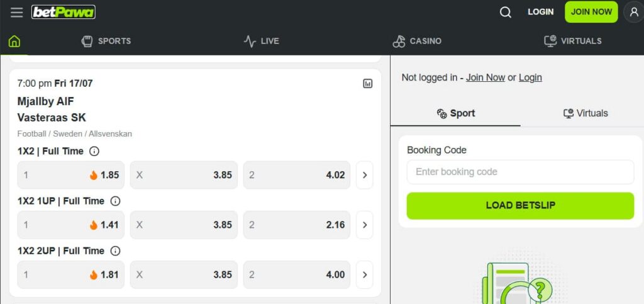Select draw odds 3.85 in 1X2 2UP

point(184,275)
